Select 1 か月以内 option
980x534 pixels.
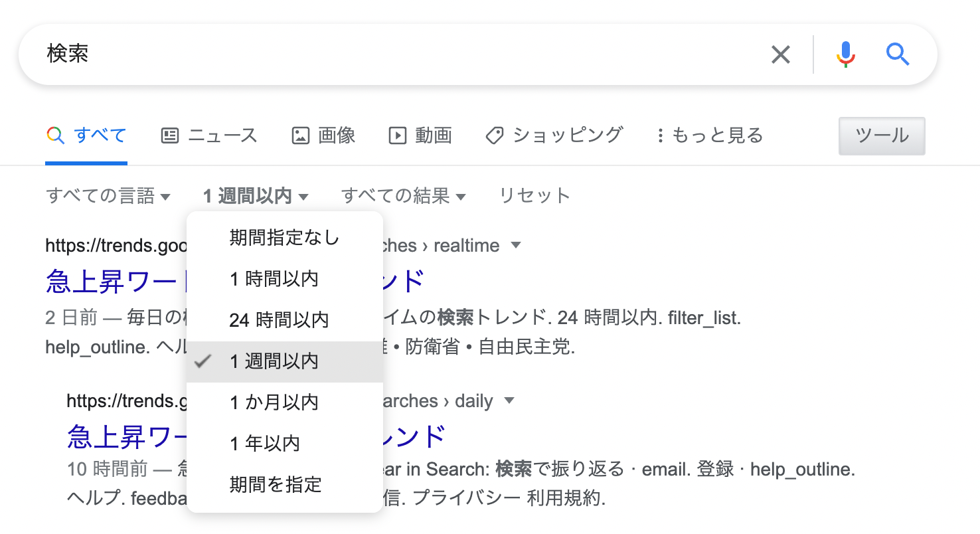[x=285, y=402]
